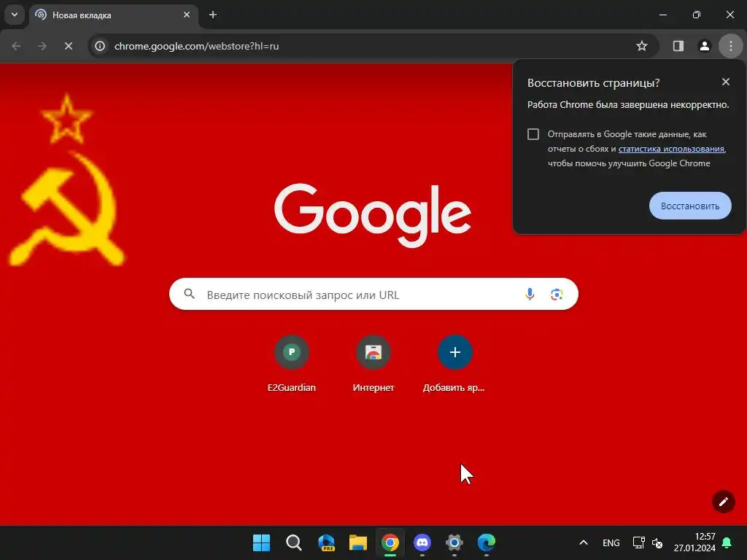The width and height of the screenshot is (747, 560).
Task: Start voice search with microphone icon
Action: pyautogui.click(x=530, y=295)
